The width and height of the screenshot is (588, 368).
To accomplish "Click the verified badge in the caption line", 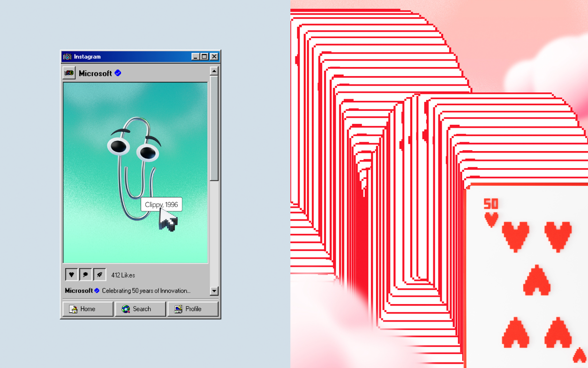I will click(97, 291).
